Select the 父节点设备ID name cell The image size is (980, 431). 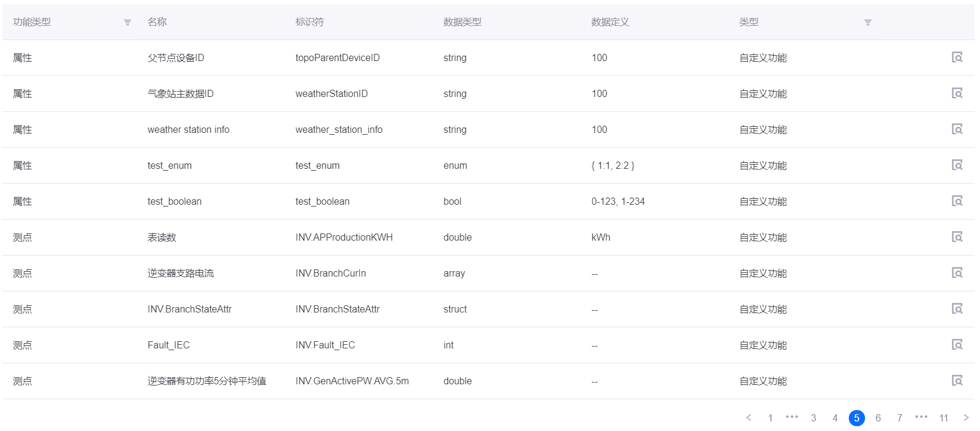coord(176,57)
